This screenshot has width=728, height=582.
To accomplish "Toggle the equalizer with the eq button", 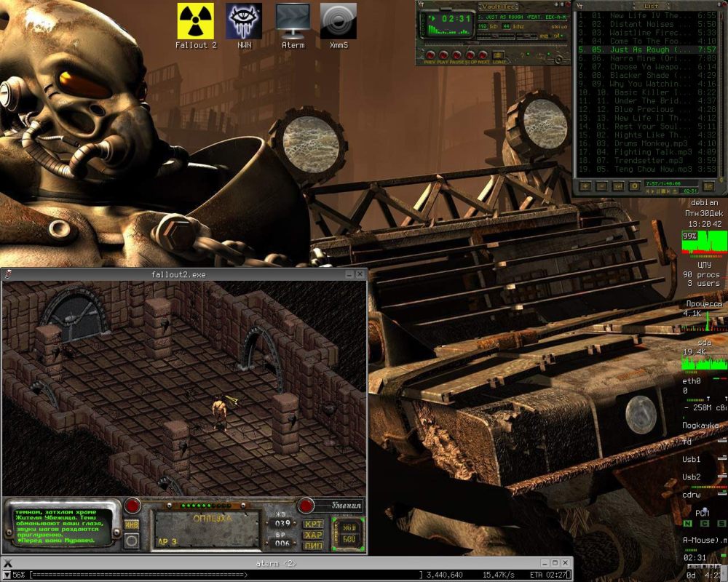I will pos(545,36).
